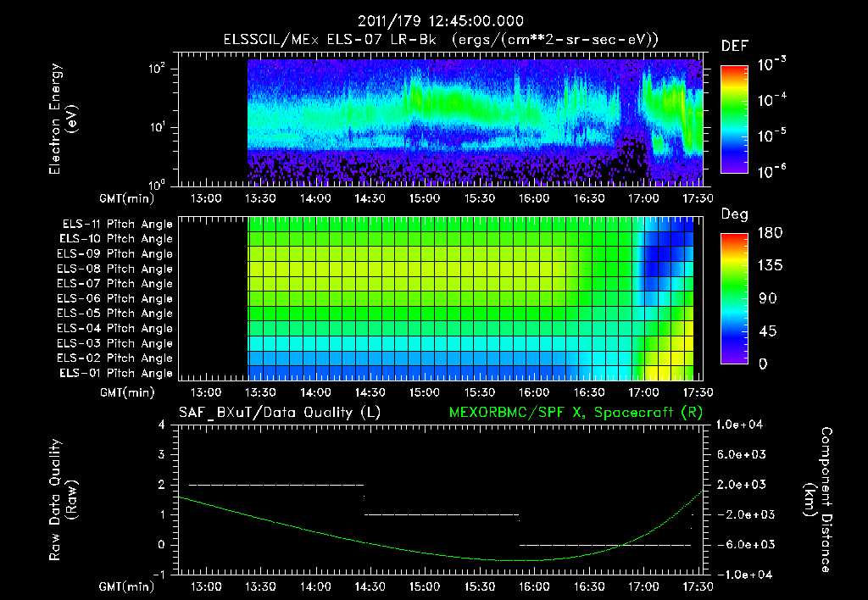The width and height of the screenshot is (868, 600).
Task: Click 14:30 tick on the bottom plot time axis
Action: [x=370, y=586]
